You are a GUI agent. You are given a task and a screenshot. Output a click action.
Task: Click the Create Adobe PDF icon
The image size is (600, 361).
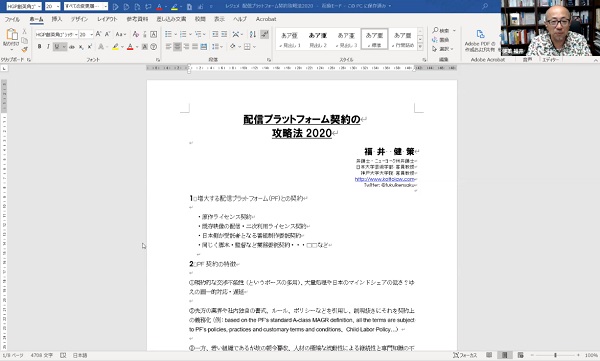[x=480, y=34]
